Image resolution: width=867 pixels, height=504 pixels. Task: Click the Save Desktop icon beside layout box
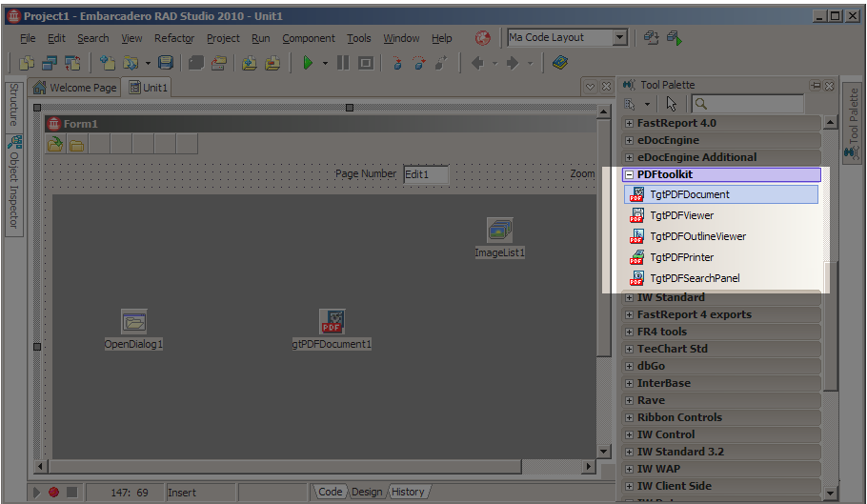pyautogui.click(x=651, y=38)
